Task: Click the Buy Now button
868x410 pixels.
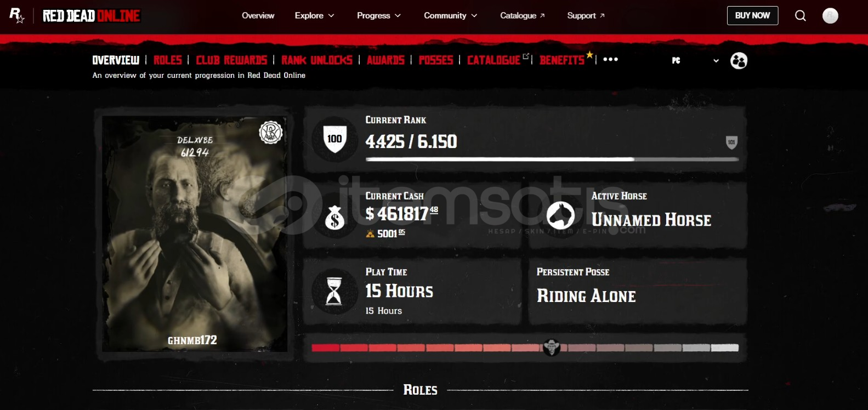Action: pyautogui.click(x=752, y=15)
